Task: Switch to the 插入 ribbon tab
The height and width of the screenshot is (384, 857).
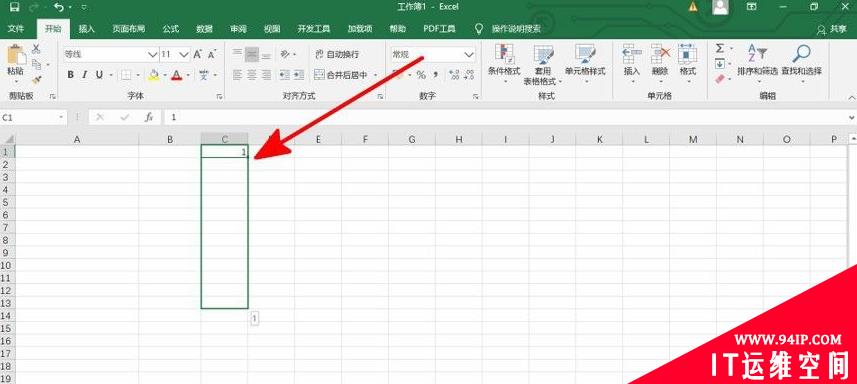Action: 86,29
